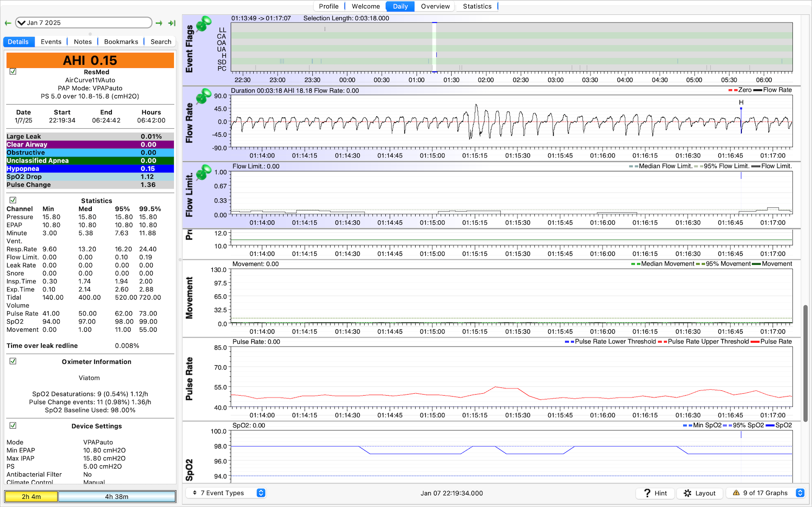Toggle the Statistics section checkbox
812x507 pixels.
[x=13, y=200]
